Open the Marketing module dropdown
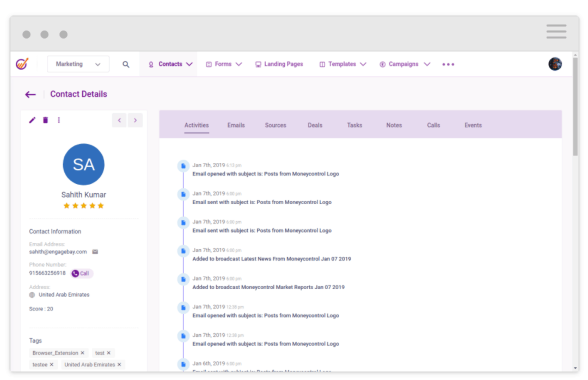Image resolution: width=588 pixels, height=380 pixels. click(x=78, y=64)
